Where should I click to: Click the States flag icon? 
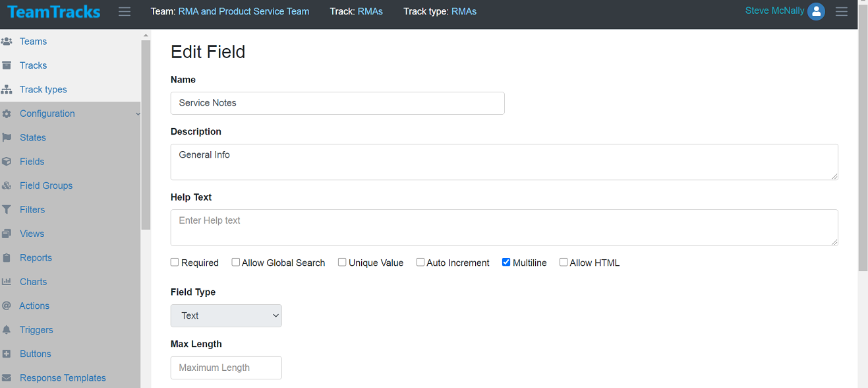point(7,138)
